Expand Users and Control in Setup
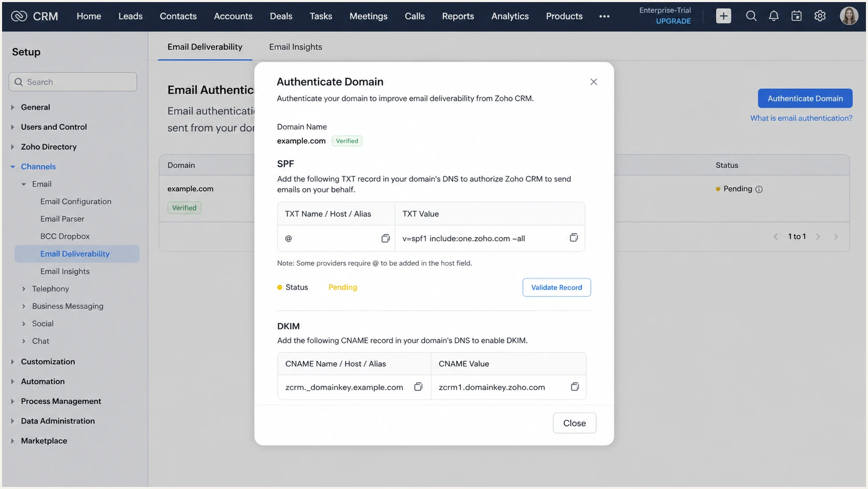 [12, 127]
